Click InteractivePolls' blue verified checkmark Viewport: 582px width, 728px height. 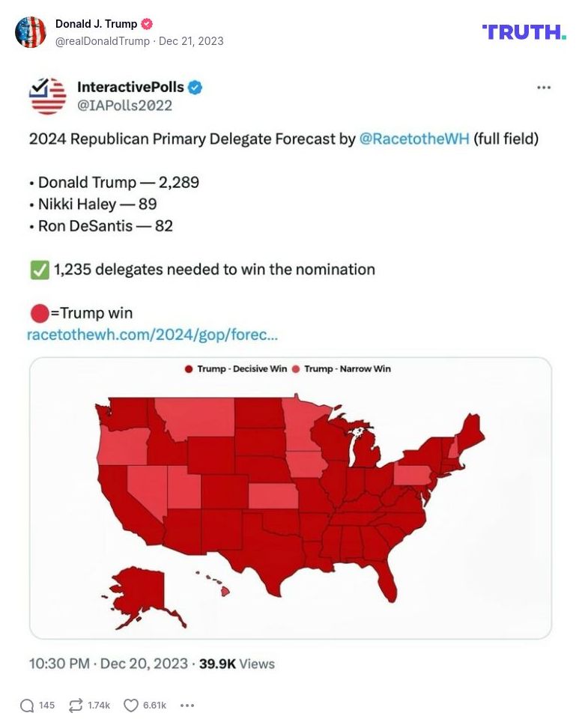coord(195,87)
